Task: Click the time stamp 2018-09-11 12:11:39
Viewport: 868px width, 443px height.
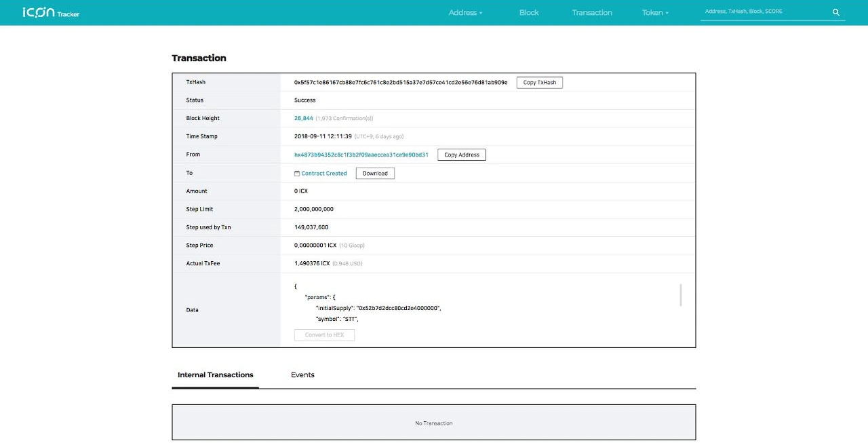Action: tap(323, 136)
